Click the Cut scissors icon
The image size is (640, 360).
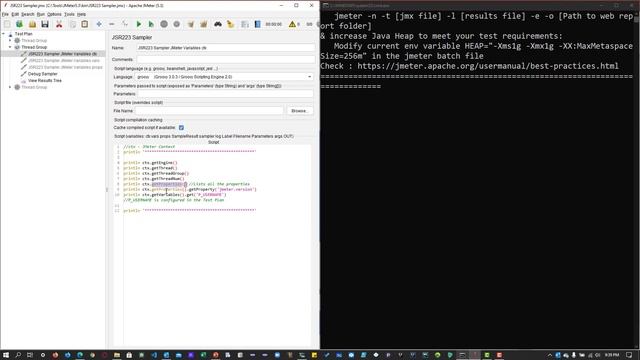point(59,24)
